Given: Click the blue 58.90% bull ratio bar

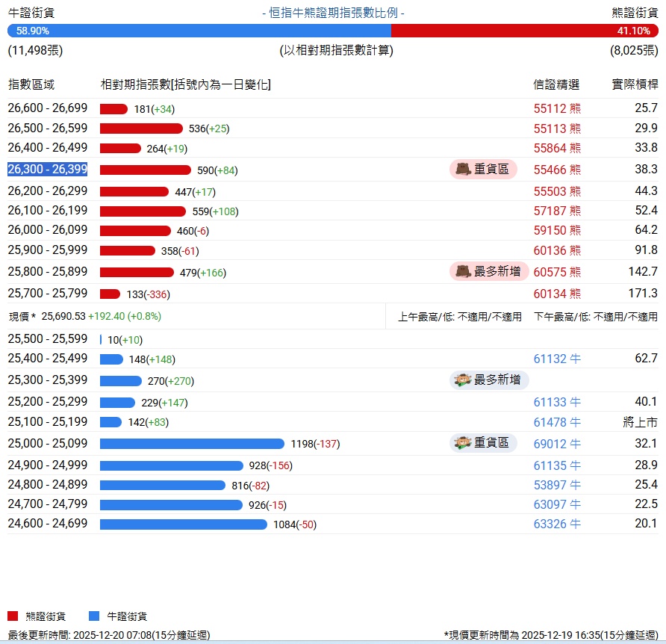Looking at the screenshot, I should coord(199,31).
